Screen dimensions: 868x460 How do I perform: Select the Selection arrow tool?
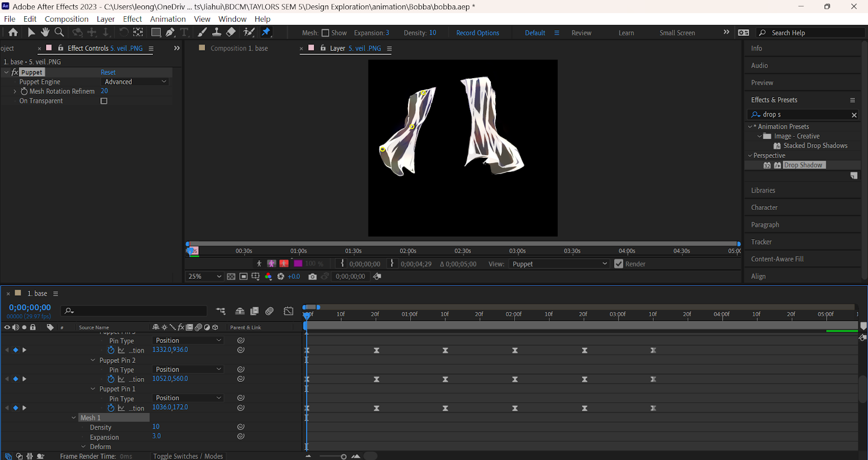click(x=31, y=33)
